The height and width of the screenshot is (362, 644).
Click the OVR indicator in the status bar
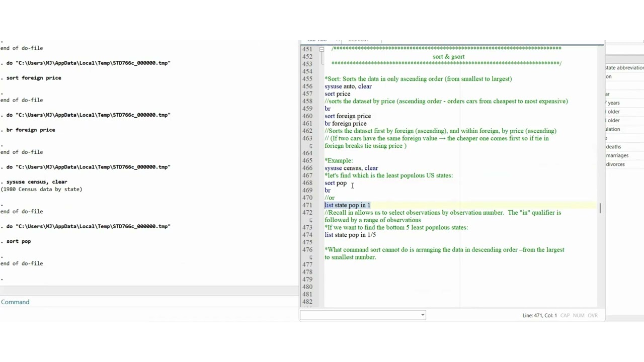point(593,316)
